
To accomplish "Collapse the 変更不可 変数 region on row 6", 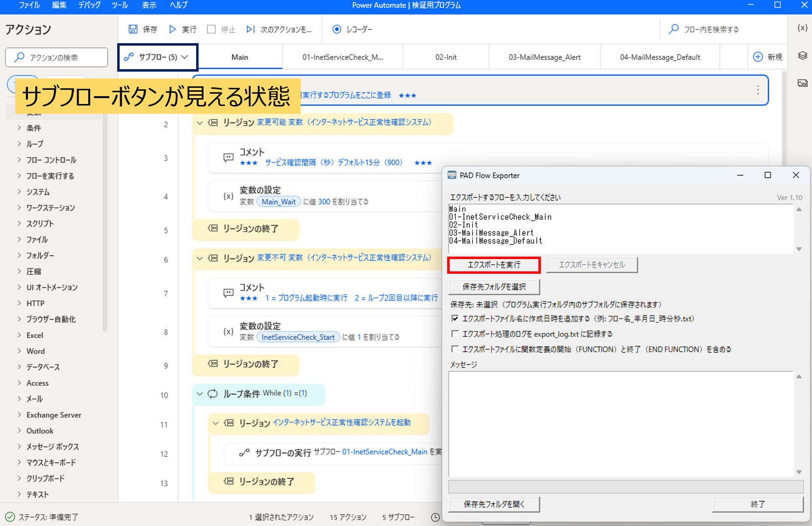I will [x=200, y=258].
